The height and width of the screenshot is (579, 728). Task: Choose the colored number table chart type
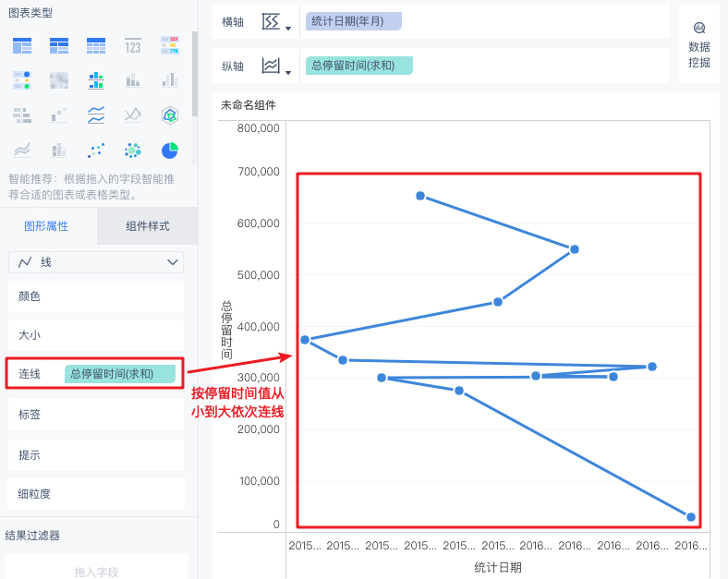click(x=170, y=46)
